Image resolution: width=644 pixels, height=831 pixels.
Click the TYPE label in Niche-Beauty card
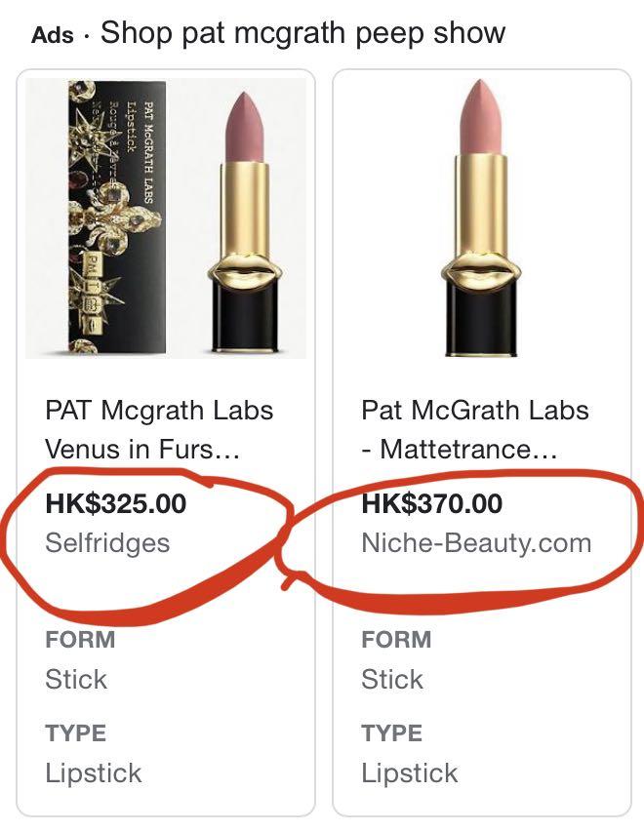391,732
